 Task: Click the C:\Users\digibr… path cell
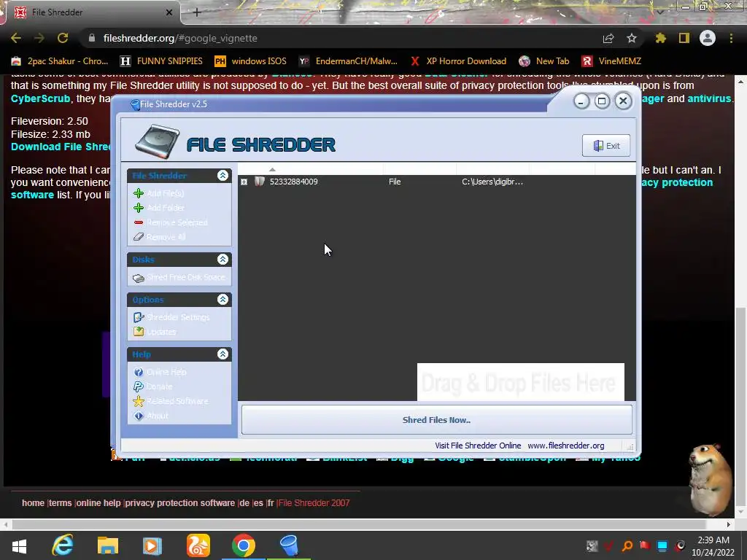point(492,182)
